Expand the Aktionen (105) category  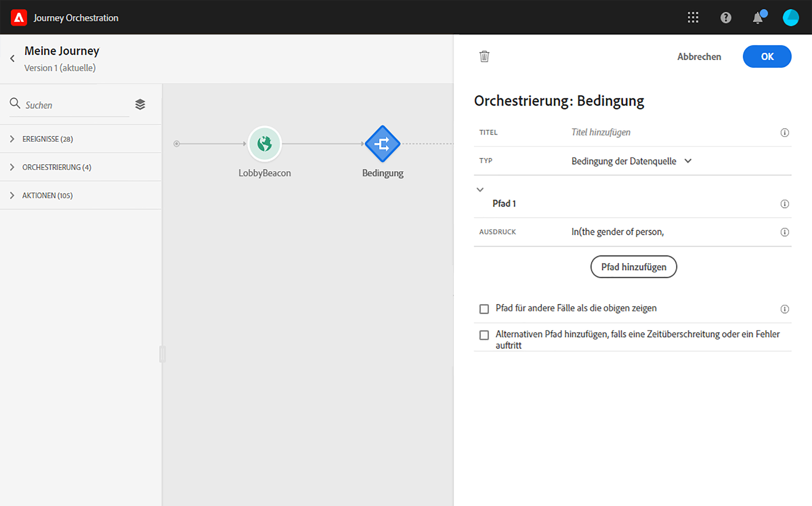12,195
